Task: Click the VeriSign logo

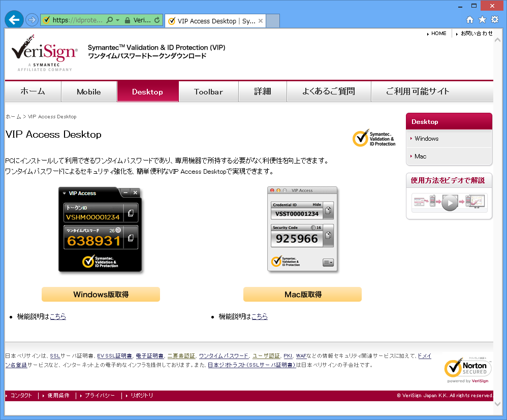Action: point(45,53)
